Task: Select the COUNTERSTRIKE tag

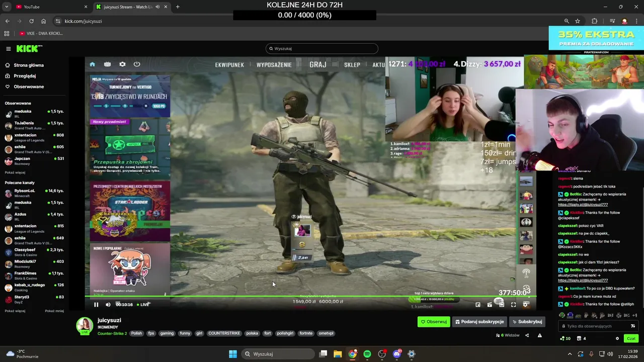Action: pyautogui.click(x=224, y=333)
